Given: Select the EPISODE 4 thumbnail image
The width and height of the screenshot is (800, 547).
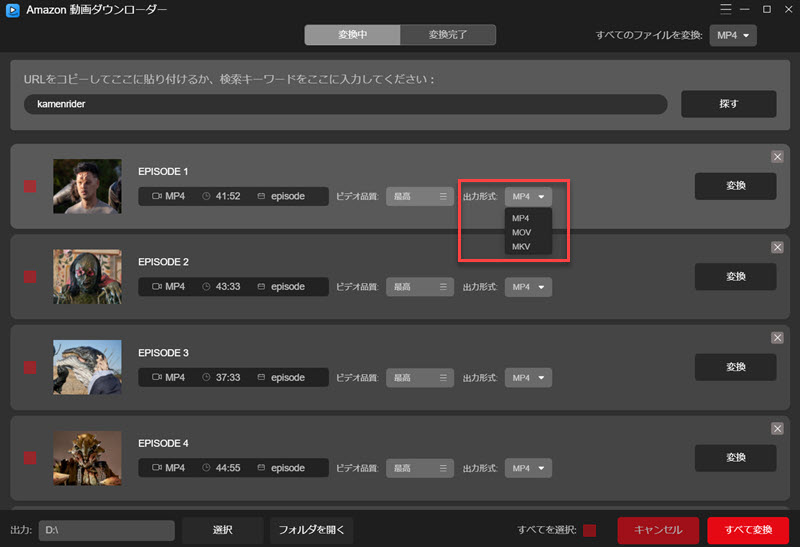Looking at the screenshot, I should pos(87,458).
